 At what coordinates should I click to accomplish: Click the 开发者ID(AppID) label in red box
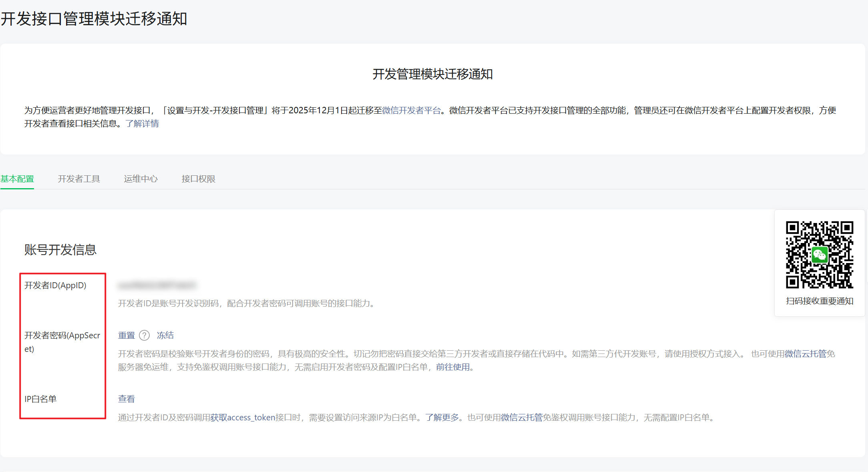click(x=56, y=285)
